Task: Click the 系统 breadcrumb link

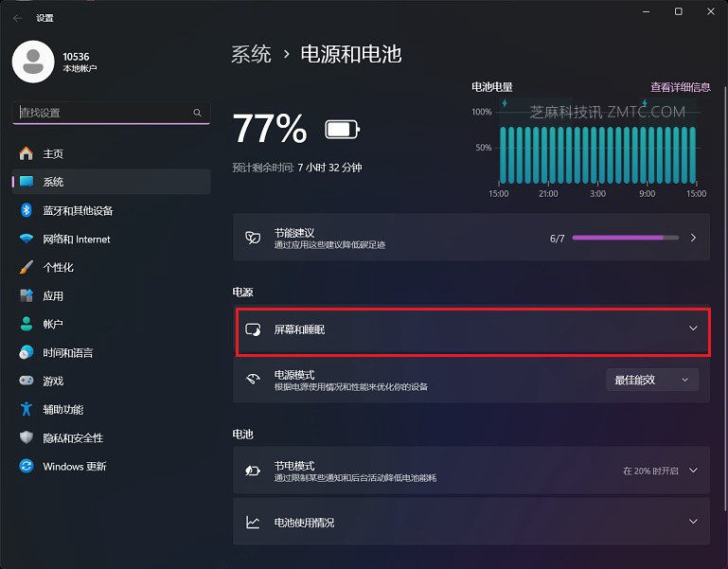Action: click(x=251, y=54)
